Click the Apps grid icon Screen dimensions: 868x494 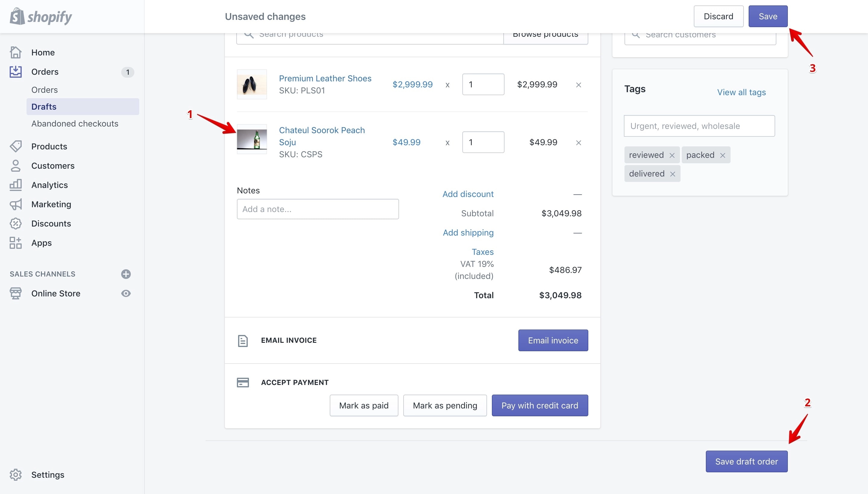[x=16, y=243]
